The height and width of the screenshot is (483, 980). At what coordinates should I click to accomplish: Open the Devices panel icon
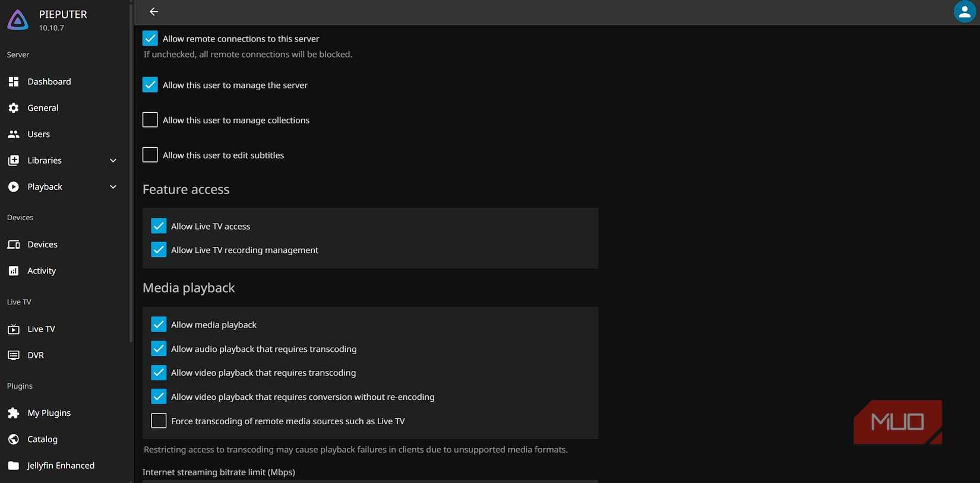pyautogui.click(x=13, y=244)
